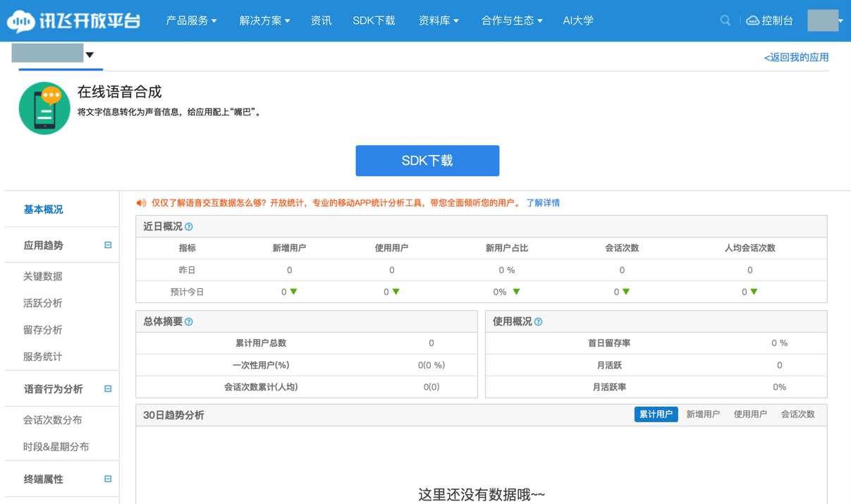The height and width of the screenshot is (504, 851).
Task: Open the 解决方案 dropdown menu
Action: (264, 20)
